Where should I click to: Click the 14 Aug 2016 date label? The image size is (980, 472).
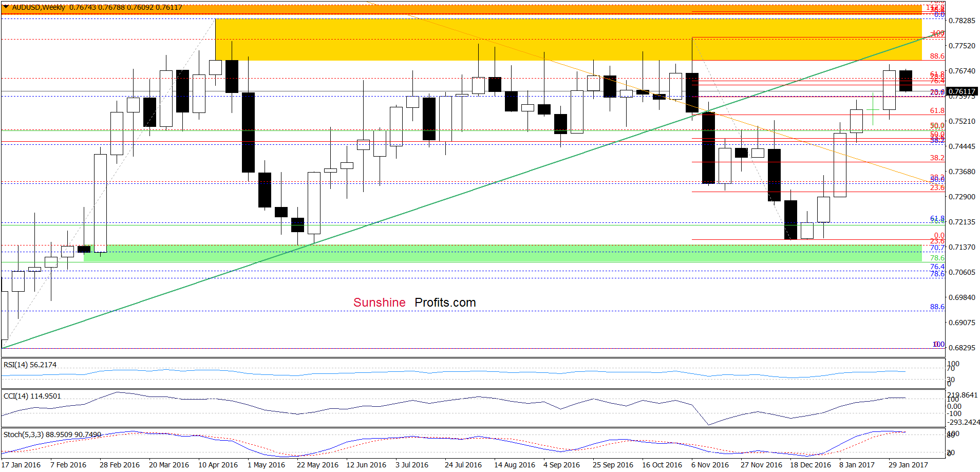click(515, 465)
